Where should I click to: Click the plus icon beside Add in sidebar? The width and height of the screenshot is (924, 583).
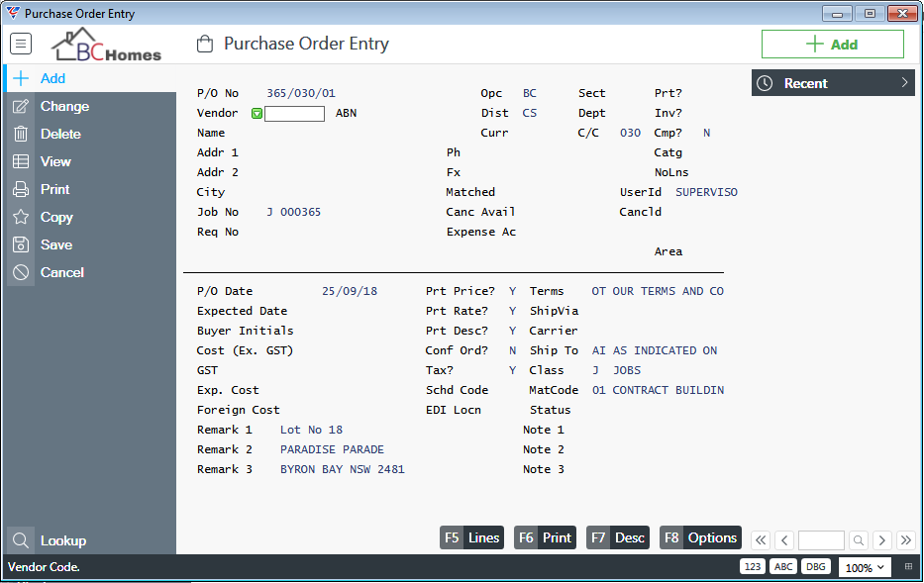point(21,78)
